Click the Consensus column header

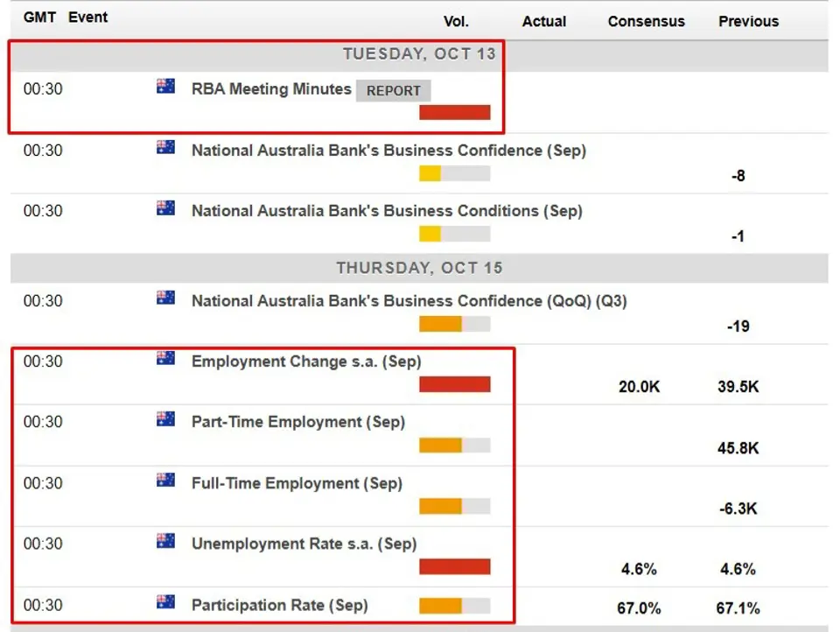pos(646,21)
